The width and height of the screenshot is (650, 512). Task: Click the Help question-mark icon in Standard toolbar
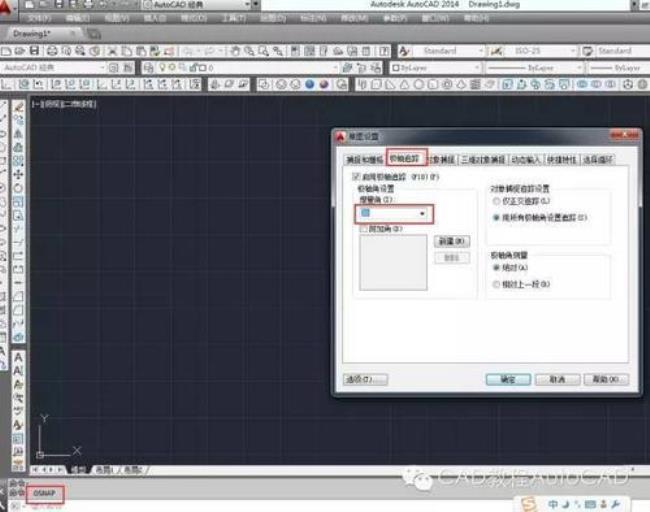384,51
